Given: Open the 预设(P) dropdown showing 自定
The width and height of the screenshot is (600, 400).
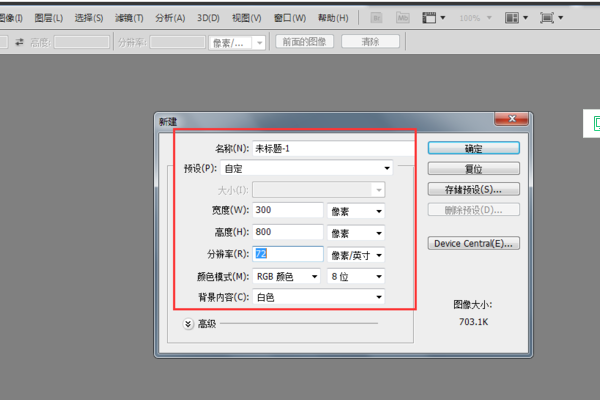Looking at the screenshot, I should pos(307,168).
